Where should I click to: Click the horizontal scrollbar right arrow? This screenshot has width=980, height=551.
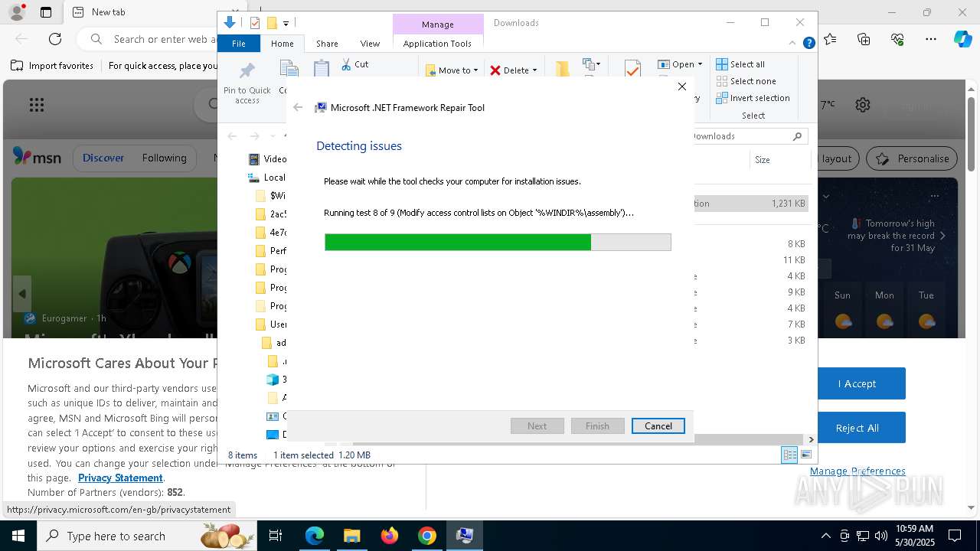(x=811, y=440)
